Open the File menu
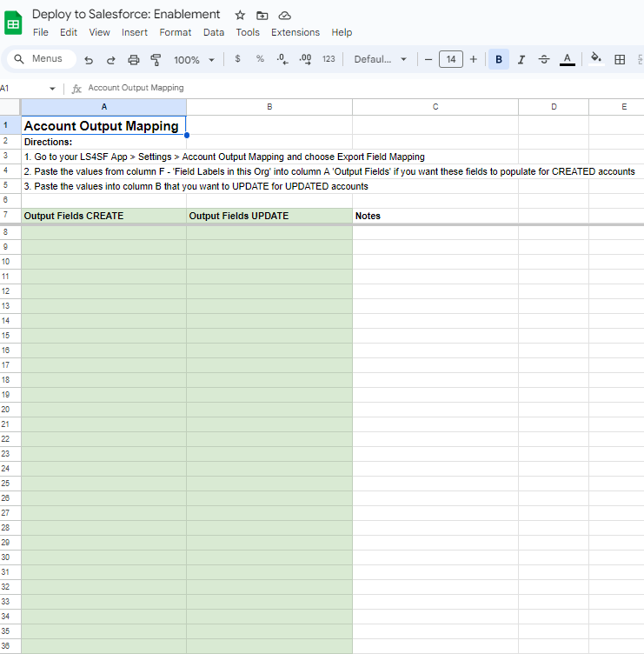 click(41, 32)
